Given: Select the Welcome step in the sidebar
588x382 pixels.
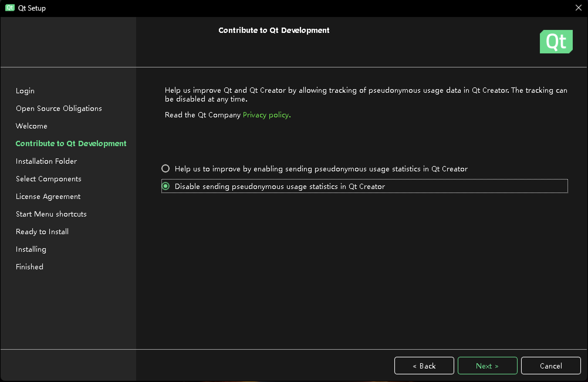Looking at the screenshot, I should [x=31, y=126].
